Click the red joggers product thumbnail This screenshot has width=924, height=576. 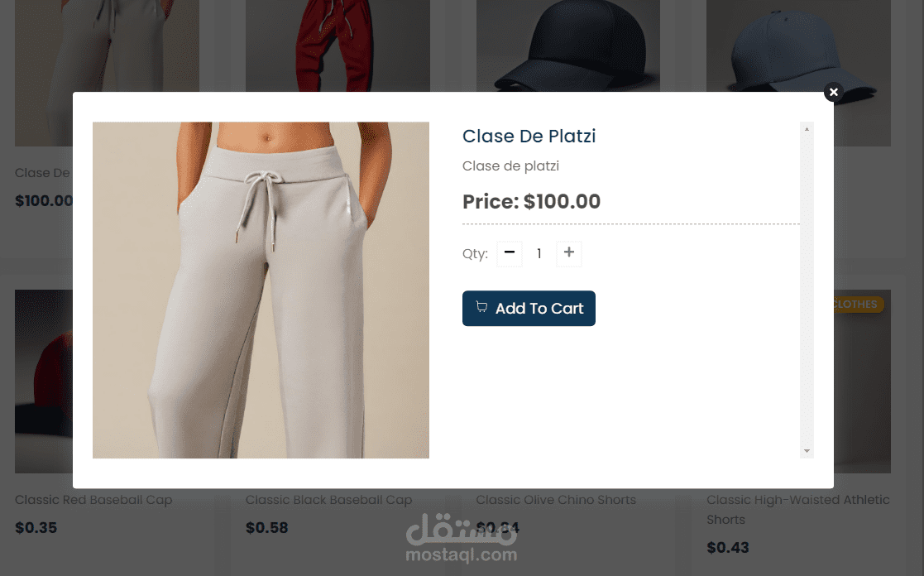tap(338, 46)
